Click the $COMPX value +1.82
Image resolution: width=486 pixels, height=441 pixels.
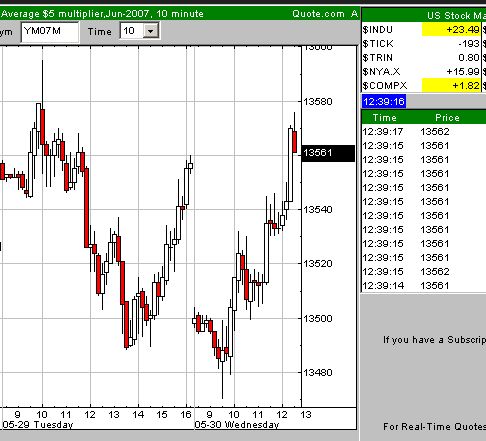[451, 85]
